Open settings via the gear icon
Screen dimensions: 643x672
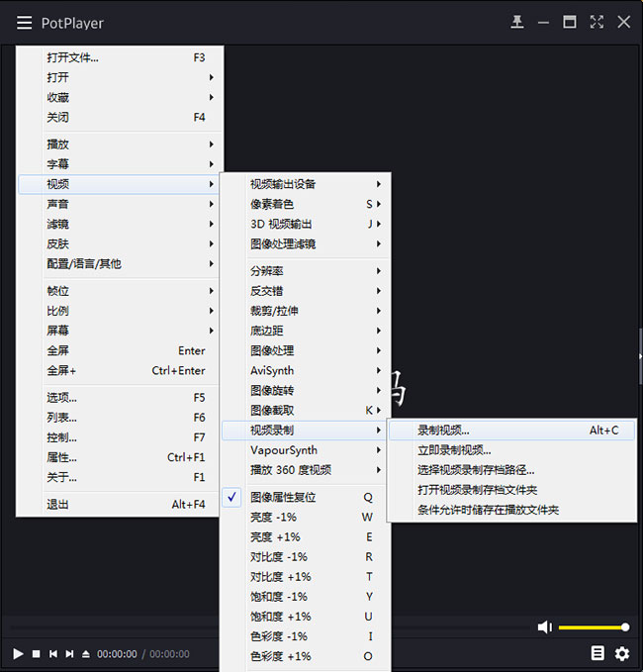click(622, 653)
